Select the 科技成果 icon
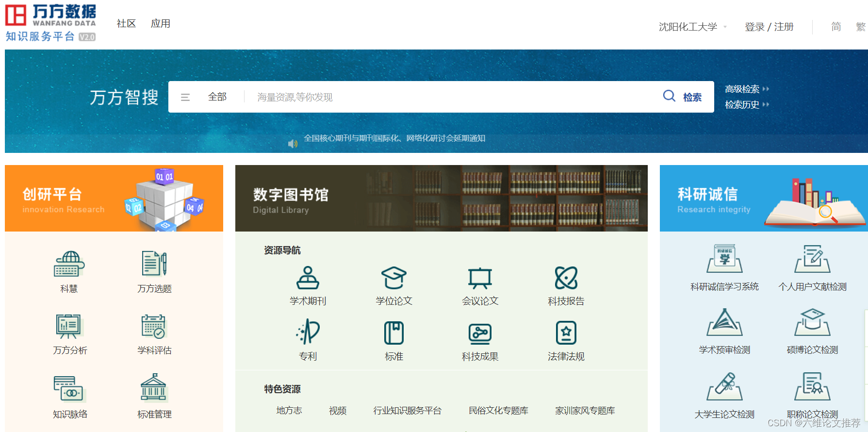This screenshot has height=432, width=868. pos(480,333)
